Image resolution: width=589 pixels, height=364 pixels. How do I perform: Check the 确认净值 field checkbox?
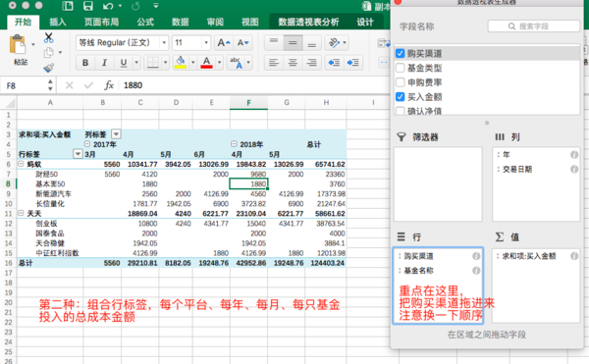401,111
